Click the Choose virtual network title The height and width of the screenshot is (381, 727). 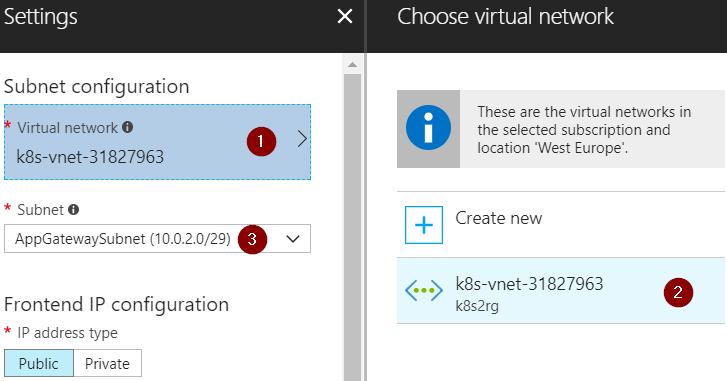click(505, 17)
